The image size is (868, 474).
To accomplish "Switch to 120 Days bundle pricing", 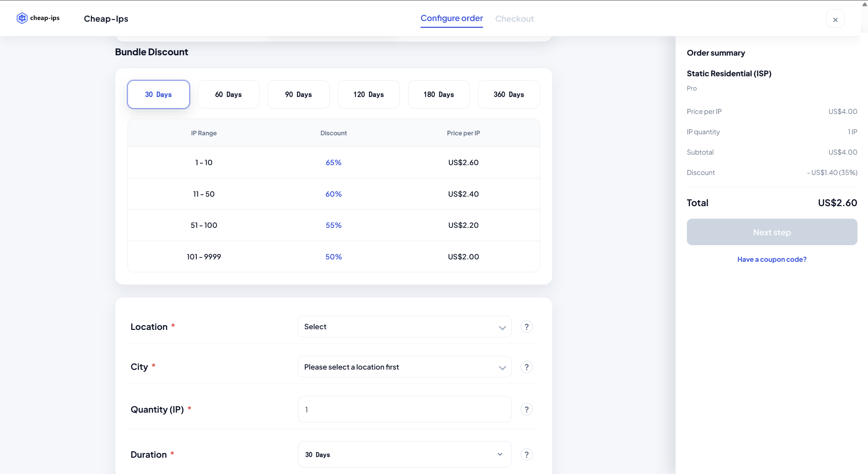I will [369, 95].
